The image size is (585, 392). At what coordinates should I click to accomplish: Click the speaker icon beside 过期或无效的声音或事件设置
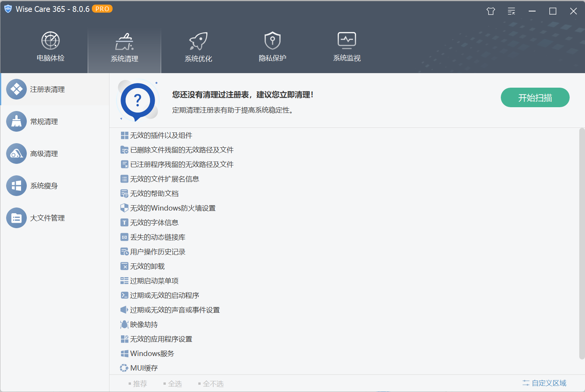point(124,310)
